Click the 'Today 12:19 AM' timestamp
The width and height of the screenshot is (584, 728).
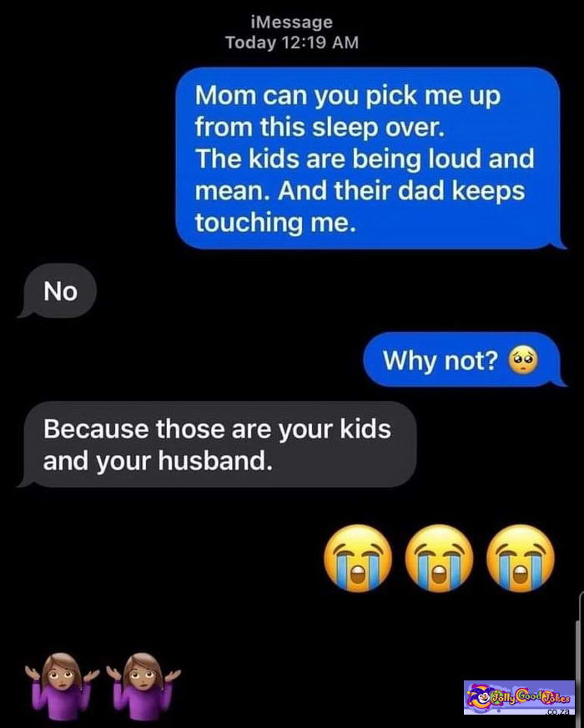[292, 43]
